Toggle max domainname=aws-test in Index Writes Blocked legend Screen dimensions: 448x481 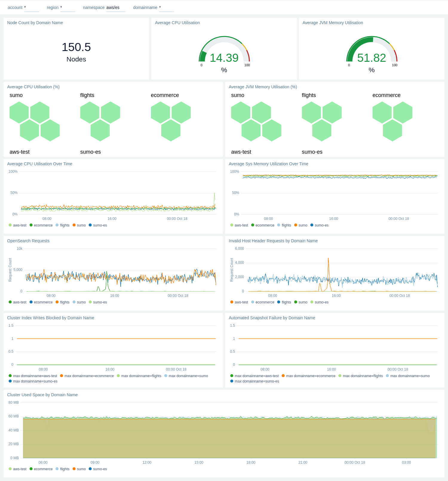pos(33,376)
